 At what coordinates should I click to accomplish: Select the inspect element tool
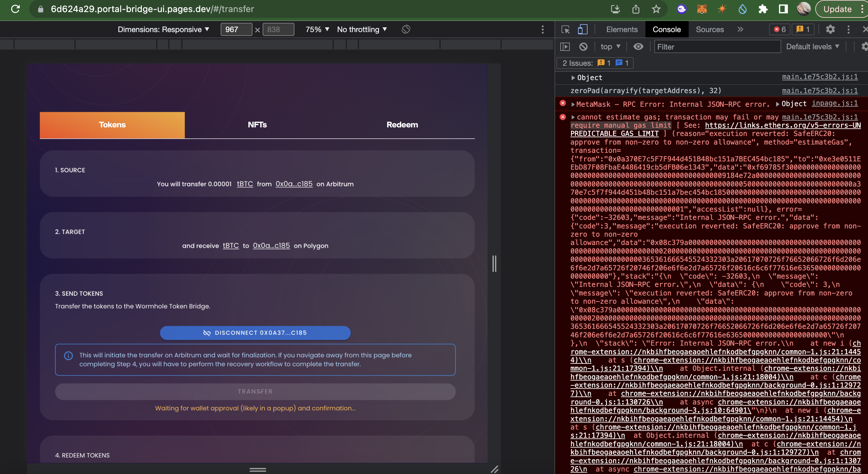coord(565,30)
